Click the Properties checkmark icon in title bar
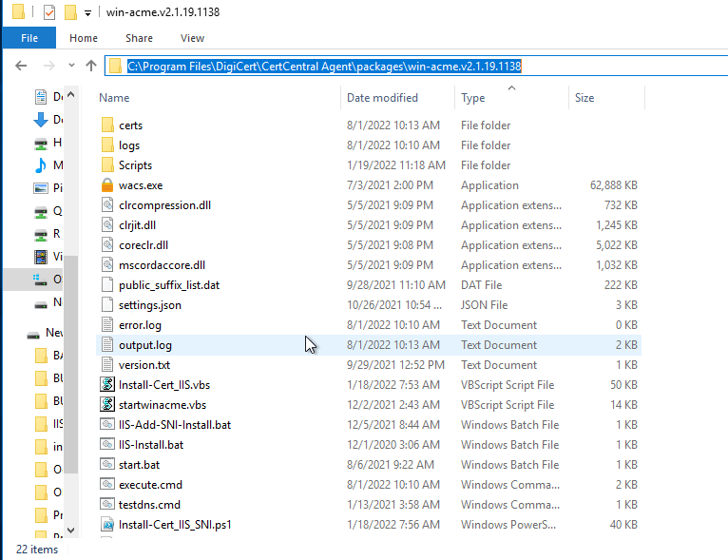Image resolution: width=728 pixels, height=560 pixels. pyautogui.click(x=49, y=12)
